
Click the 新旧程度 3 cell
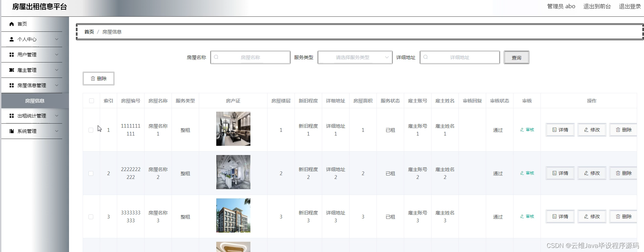click(x=308, y=217)
